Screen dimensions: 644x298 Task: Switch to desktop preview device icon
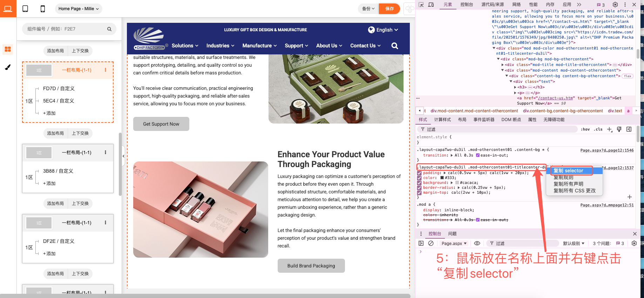pos(8,8)
